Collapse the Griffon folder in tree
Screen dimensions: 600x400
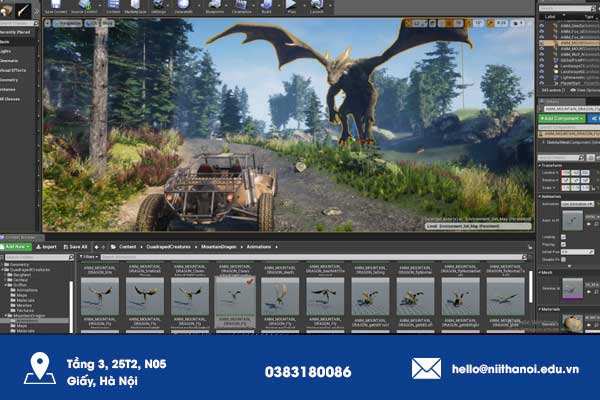point(6,285)
